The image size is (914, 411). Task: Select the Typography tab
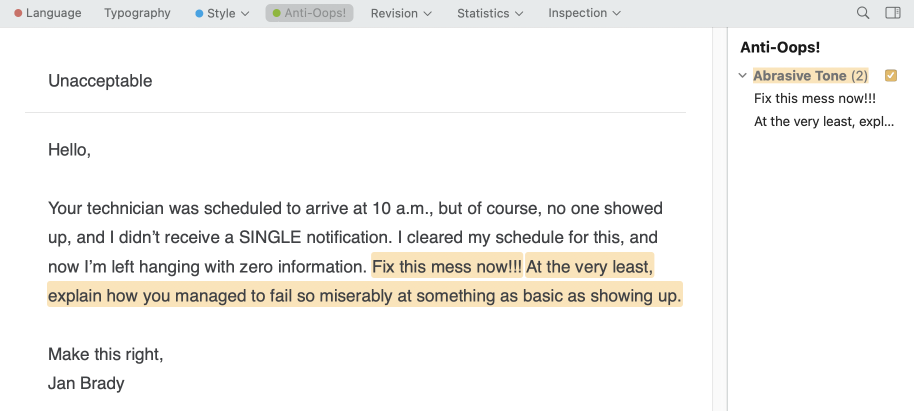click(x=138, y=13)
